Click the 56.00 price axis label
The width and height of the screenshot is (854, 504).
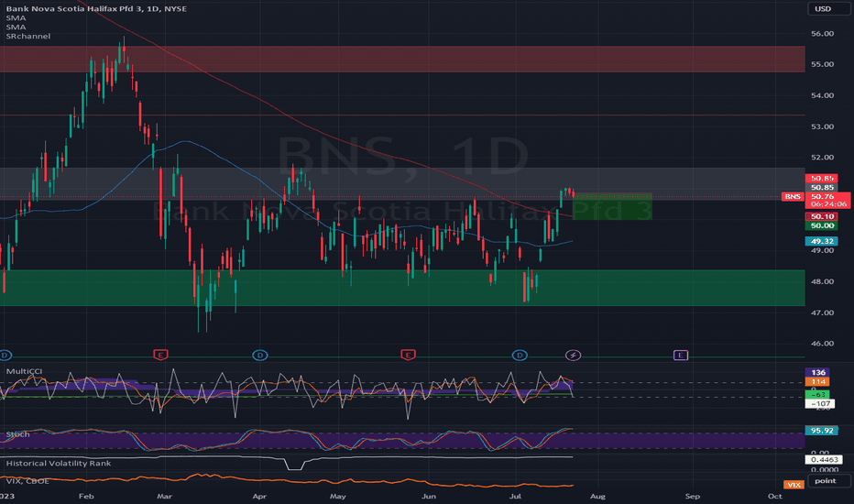point(822,33)
